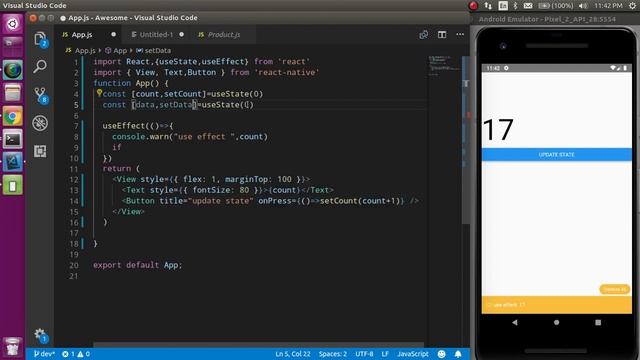Click the green phone emulator dock icon
This screenshot has width=640, height=360.
pyautogui.click(x=13, y=186)
